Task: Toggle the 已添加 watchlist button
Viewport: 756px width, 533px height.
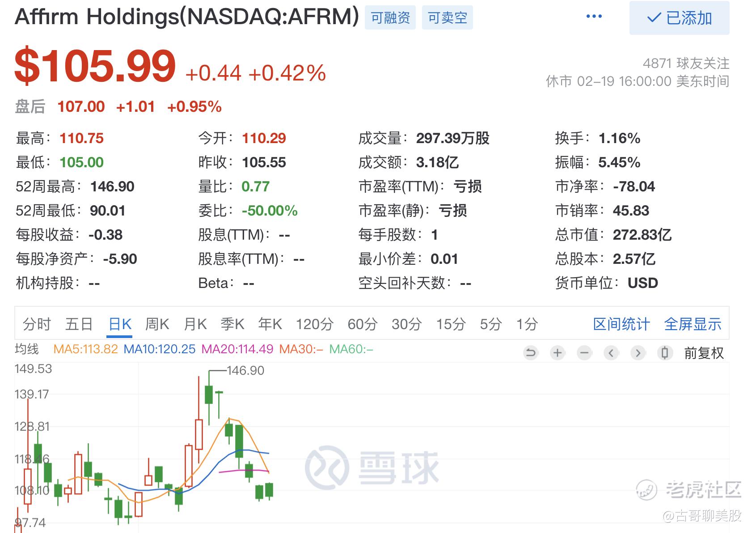Action: point(679,18)
